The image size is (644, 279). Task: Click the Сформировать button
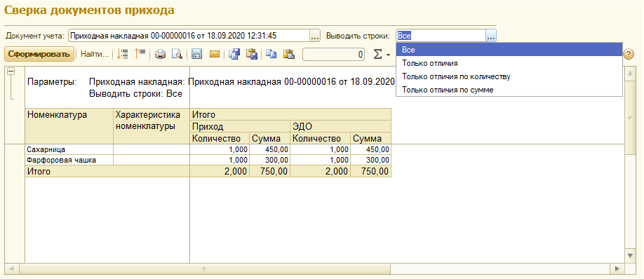point(39,54)
